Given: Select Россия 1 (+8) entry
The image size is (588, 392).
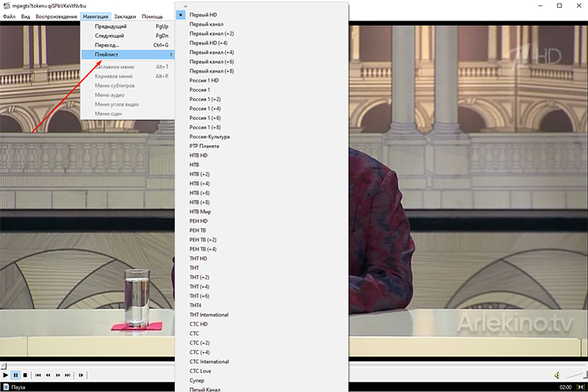Looking at the screenshot, I should [261, 127].
